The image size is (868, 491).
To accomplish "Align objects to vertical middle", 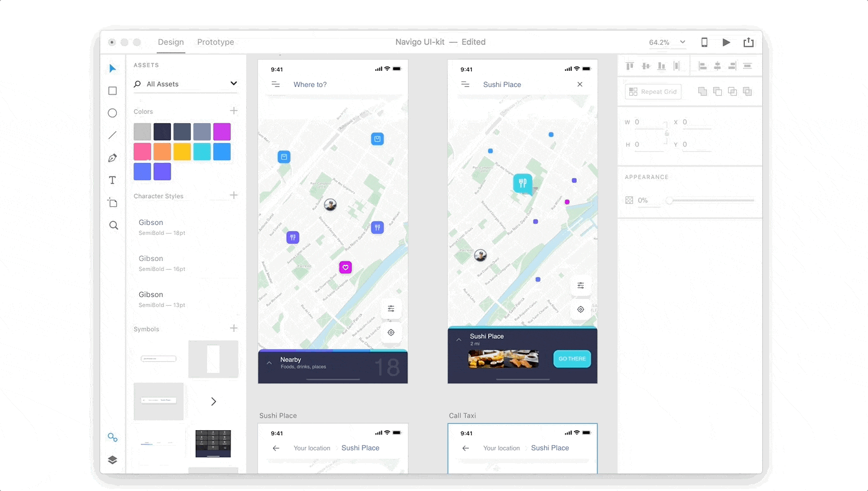I will pyautogui.click(x=646, y=66).
